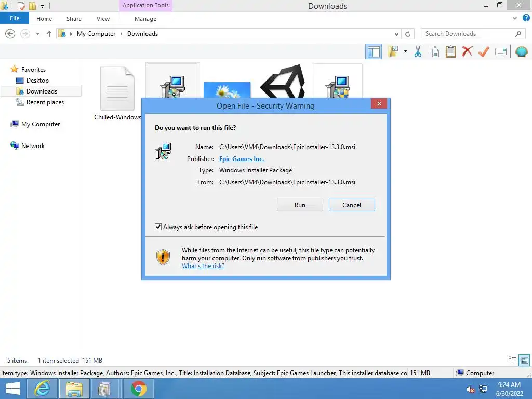Switch to the View ribbon tab
The image size is (532, 399).
[x=103, y=19]
